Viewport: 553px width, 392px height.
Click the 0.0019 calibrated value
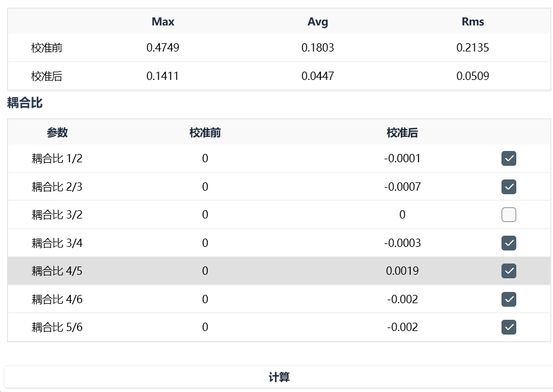click(x=402, y=271)
